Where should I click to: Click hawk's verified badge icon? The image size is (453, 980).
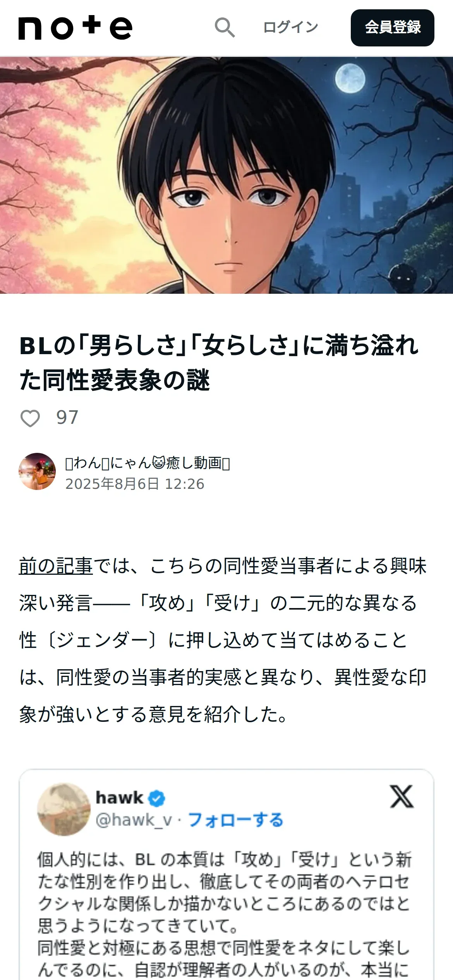tap(157, 798)
